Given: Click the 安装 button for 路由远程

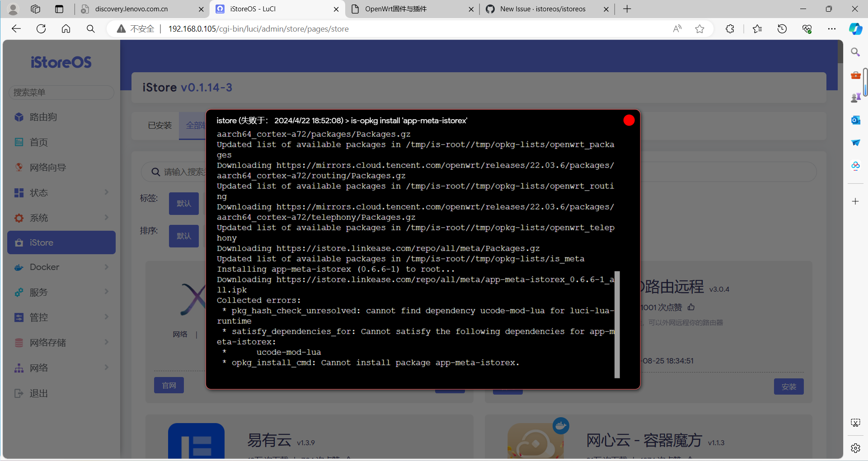Looking at the screenshot, I should [788, 387].
